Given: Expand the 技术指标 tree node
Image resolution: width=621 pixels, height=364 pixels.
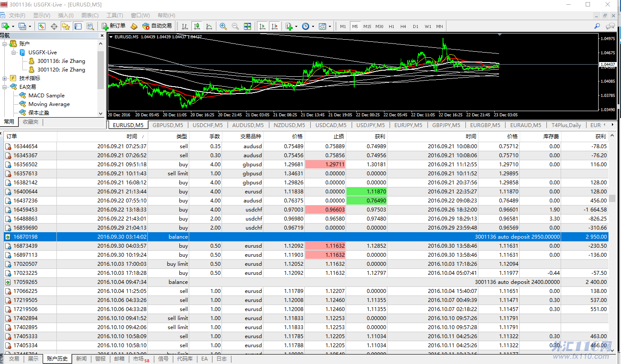Looking at the screenshot, I should click(x=5, y=78).
